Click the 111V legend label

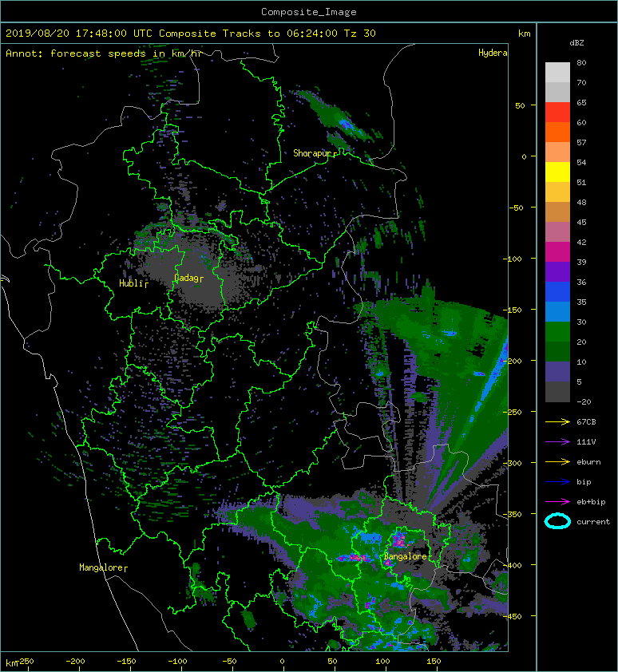(x=586, y=442)
